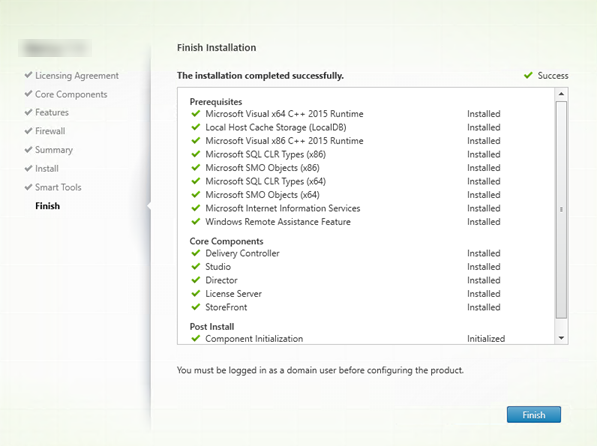Screen dimensions: 597x446
Task: Click green check for Windows Remote Assistance Feature
Action: tap(196, 221)
